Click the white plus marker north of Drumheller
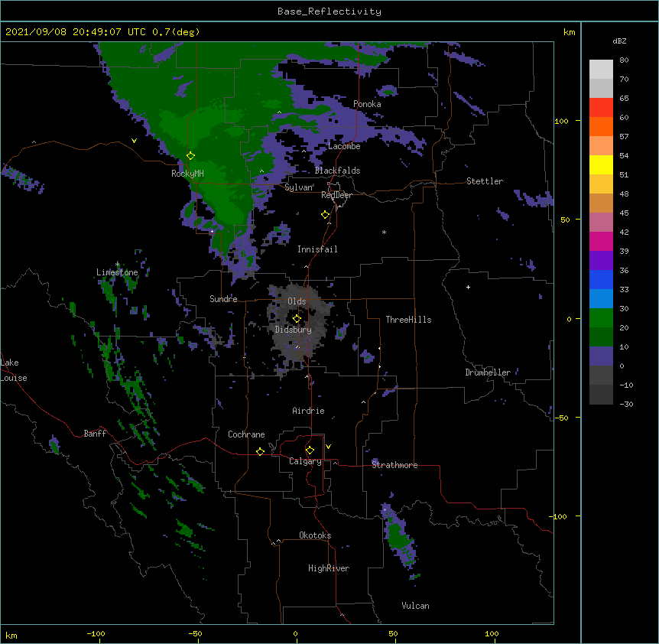Viewport: 659px width, 644px height. 468,287
